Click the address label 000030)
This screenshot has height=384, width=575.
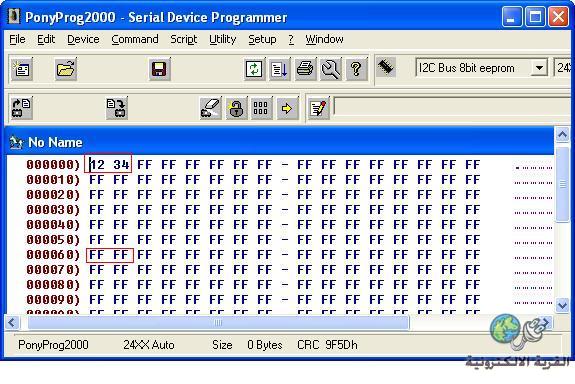point(53,210)
